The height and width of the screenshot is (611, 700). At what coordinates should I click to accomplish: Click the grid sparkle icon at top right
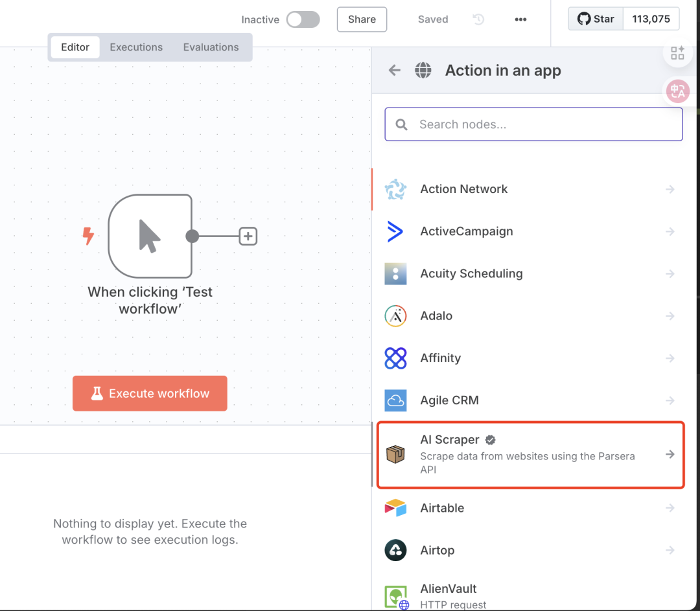pyautogui.click(x=677, y=52)
